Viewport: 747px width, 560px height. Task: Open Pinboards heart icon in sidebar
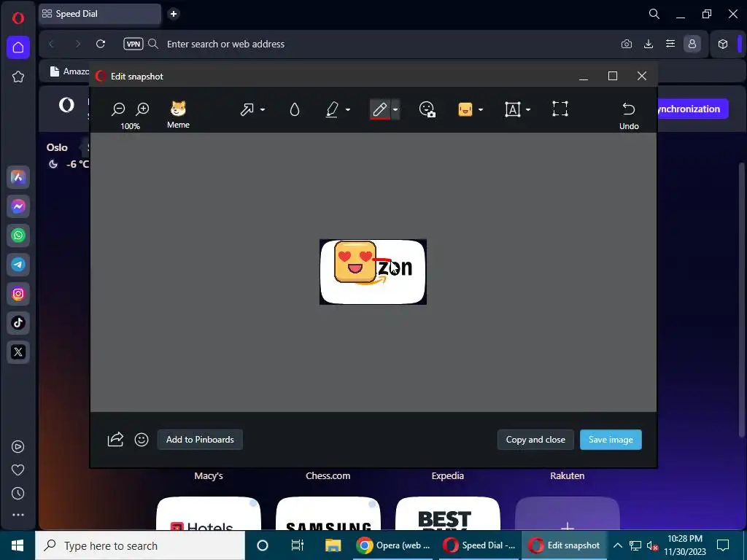coord(18,470)
